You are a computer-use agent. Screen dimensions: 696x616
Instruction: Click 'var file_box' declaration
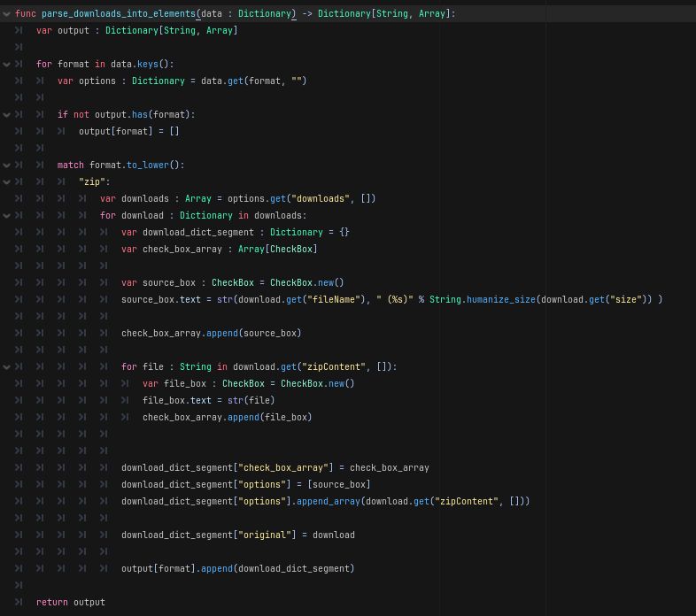[249, 384]
